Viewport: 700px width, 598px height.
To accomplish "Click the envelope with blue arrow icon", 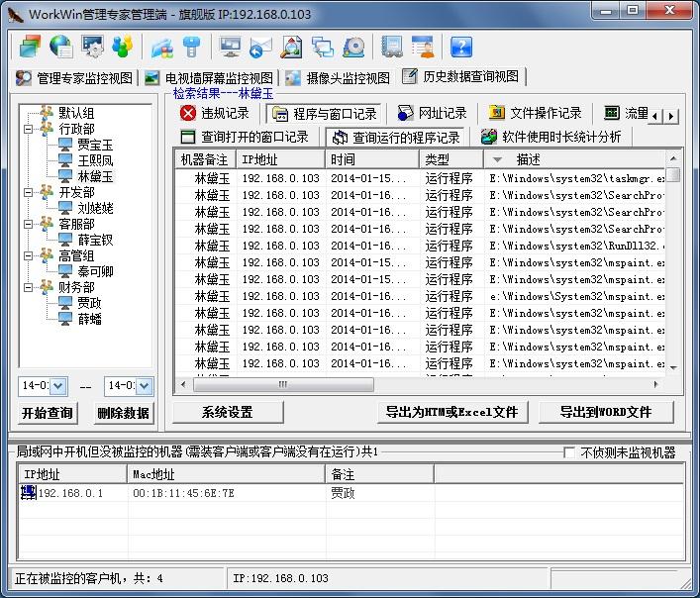I will (x=260, y=48).
